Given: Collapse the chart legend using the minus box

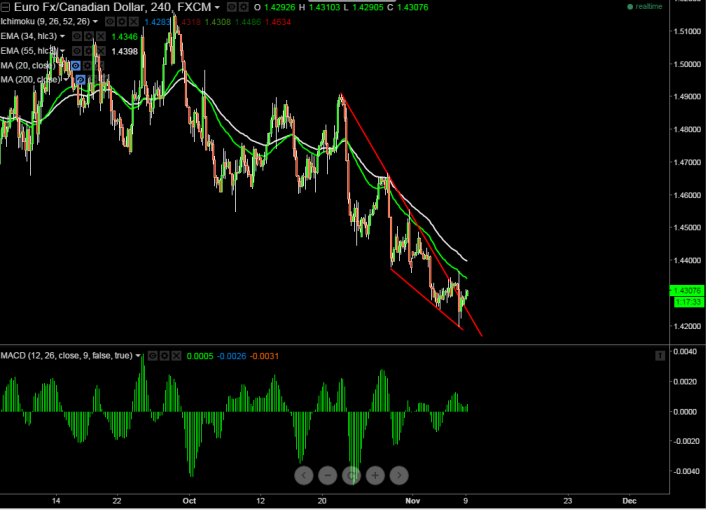Looking at the screenshot, I should pos(5,7).
